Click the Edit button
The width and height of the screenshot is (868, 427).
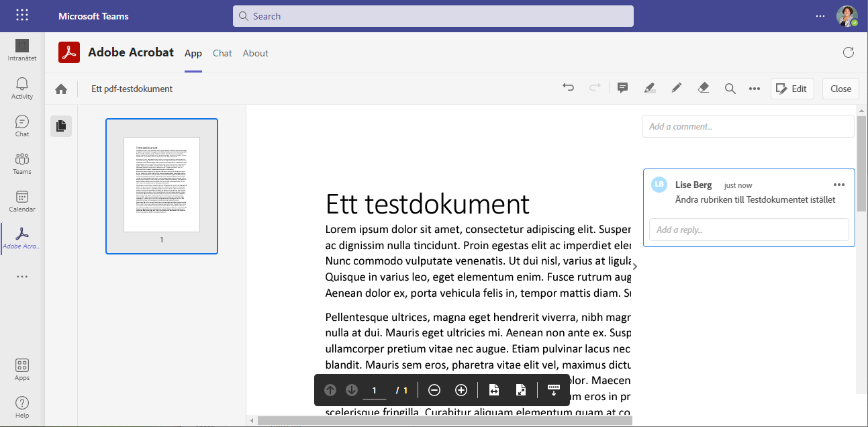tap(792, 89)
